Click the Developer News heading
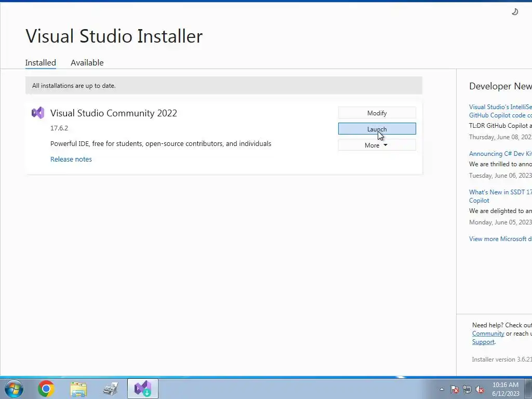532x399 pixels. [x=500, y=86]
